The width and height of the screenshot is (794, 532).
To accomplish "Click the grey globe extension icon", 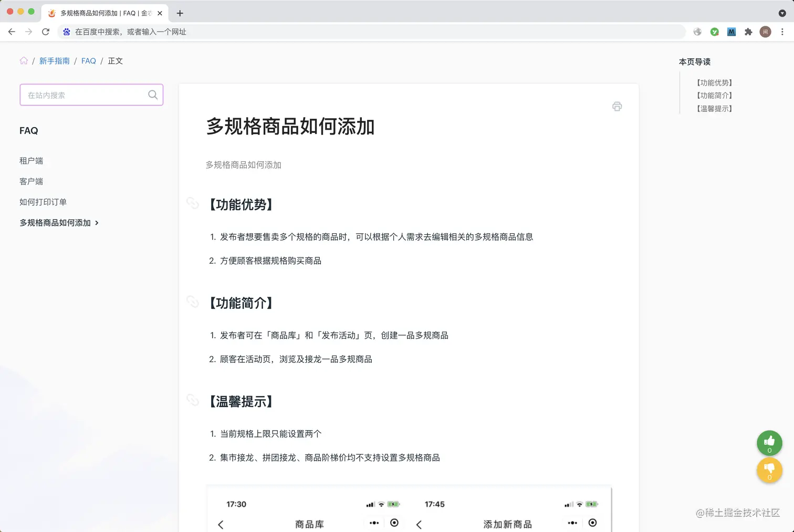I will [x=697, y=32].
